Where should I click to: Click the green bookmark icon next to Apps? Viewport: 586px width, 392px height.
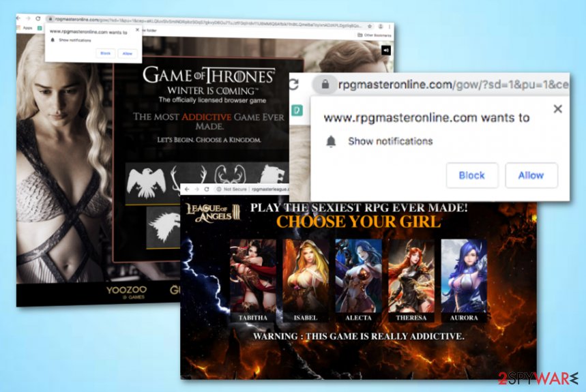coord(40,29)
